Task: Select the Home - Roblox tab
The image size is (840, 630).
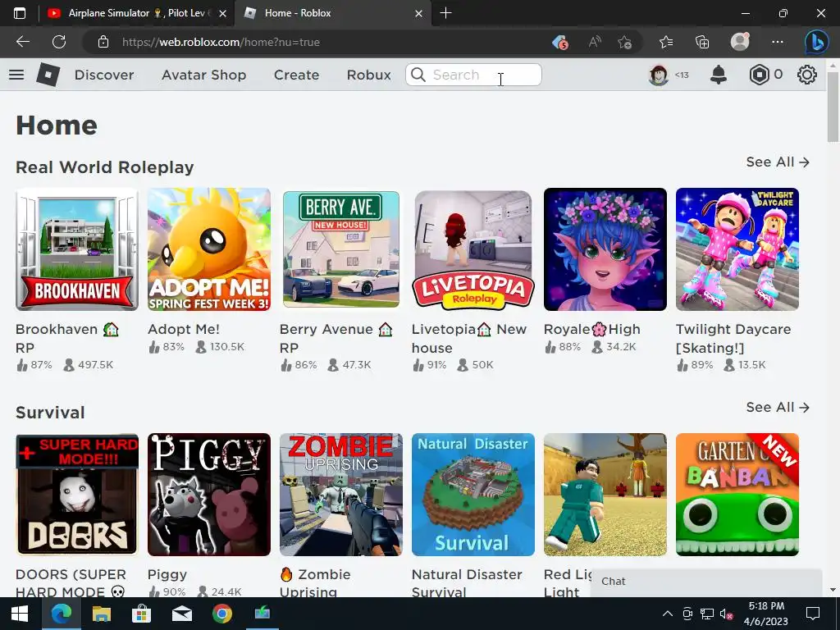Action: pyautogui.click(x=332, y=13)
